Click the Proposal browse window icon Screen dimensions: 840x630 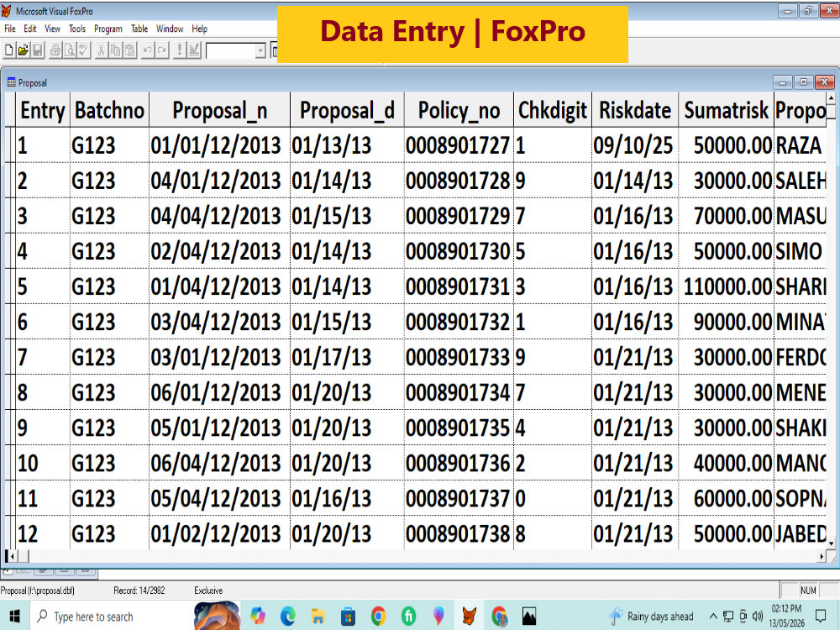click(x=11, y=82)
